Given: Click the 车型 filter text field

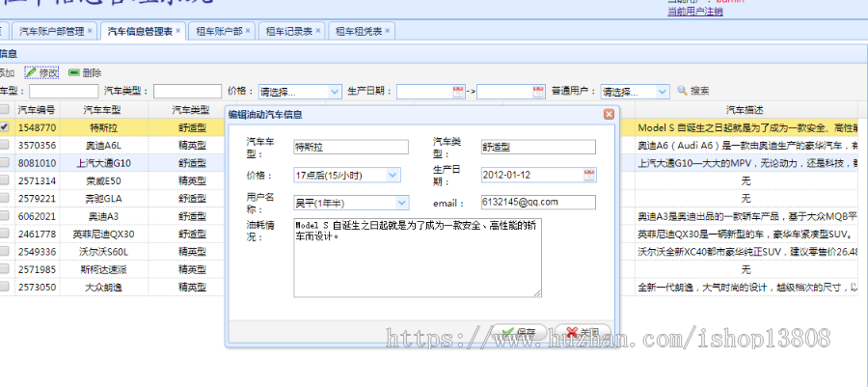Looking at the screenshot, I should (64, 92).
